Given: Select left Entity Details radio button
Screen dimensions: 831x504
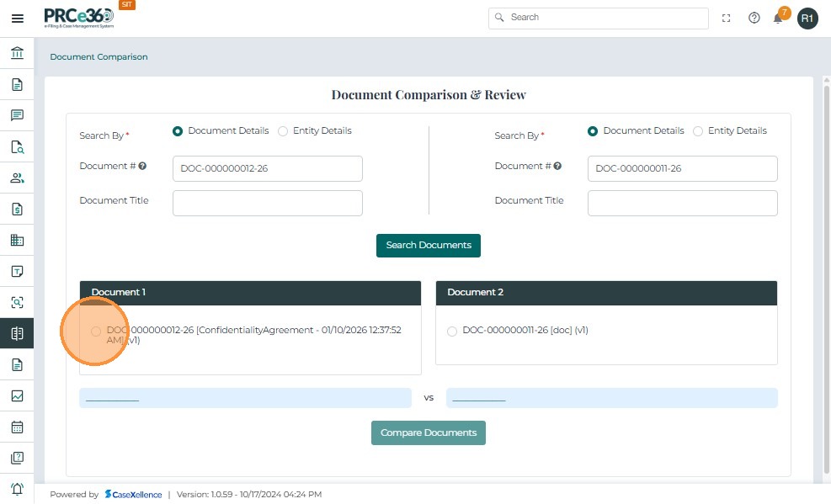Looking at the screenshot, I should click(283, 131).
